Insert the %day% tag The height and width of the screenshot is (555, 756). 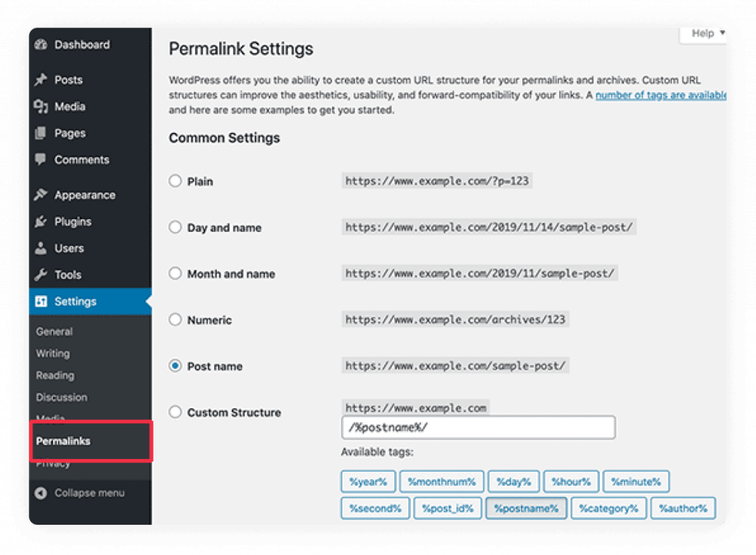point(514,482)
